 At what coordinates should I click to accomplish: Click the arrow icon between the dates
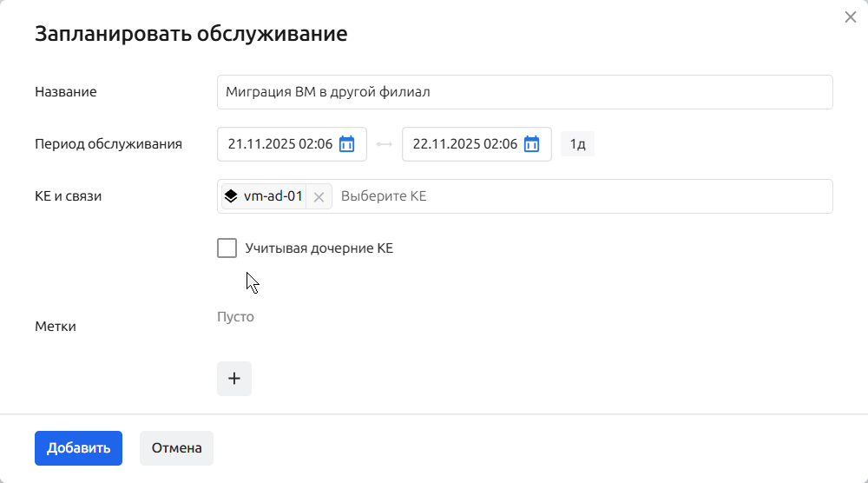tap(385, 144)
